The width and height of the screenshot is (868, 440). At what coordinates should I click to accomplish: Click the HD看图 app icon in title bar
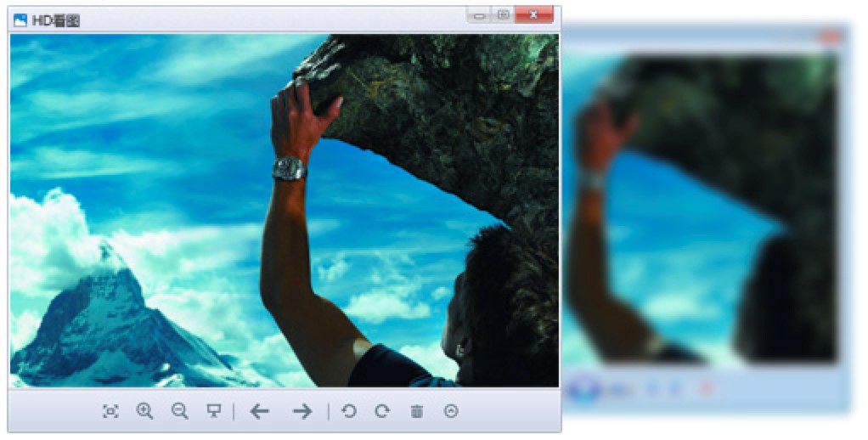pyautogui.click(x=20, y=21)
